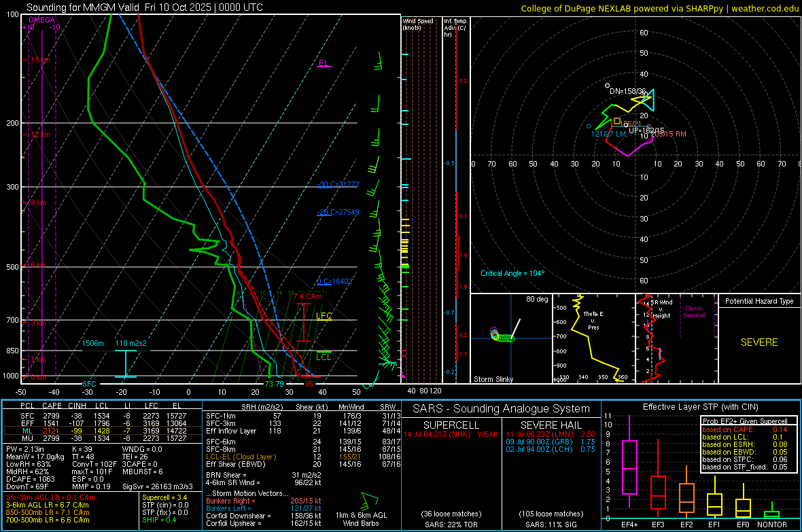Viewport: 802px width, 532px height.
Task: Click the MBURST = 6 value
Action: pyautogui.click(x=143, y=472)
